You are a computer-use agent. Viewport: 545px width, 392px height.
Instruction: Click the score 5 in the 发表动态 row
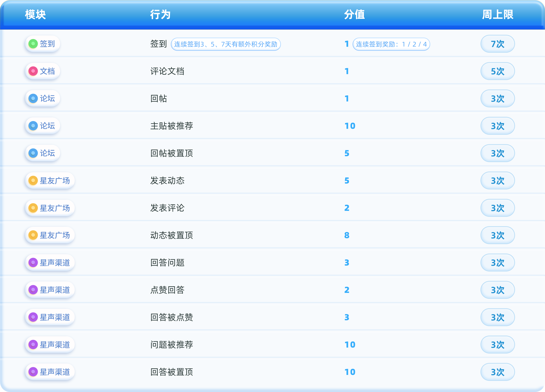coord(347,181)
